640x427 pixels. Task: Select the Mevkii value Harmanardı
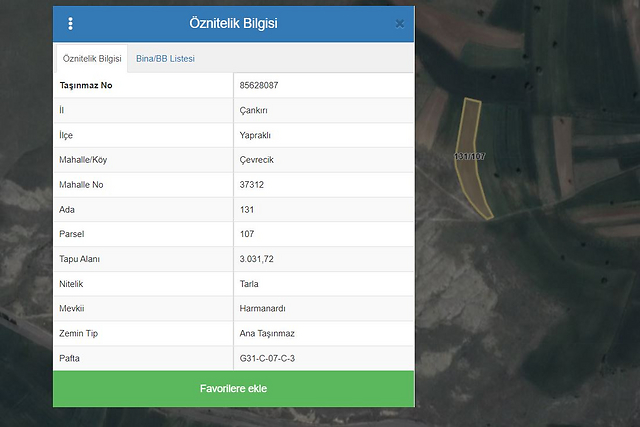pos(262,309)
